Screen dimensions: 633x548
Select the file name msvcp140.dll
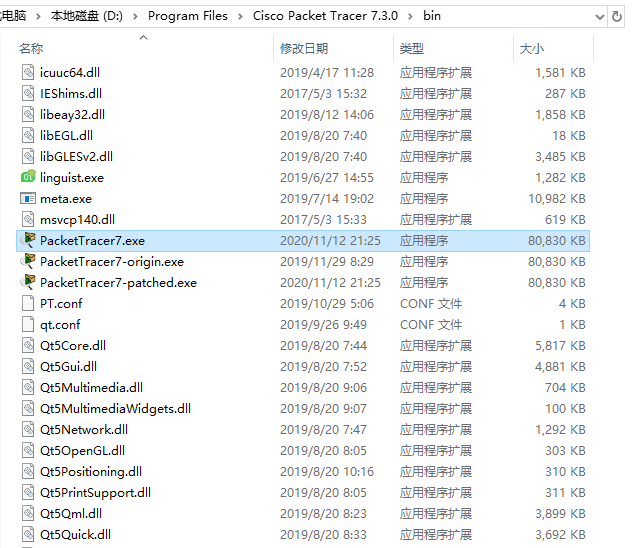(x=77, y=220)
